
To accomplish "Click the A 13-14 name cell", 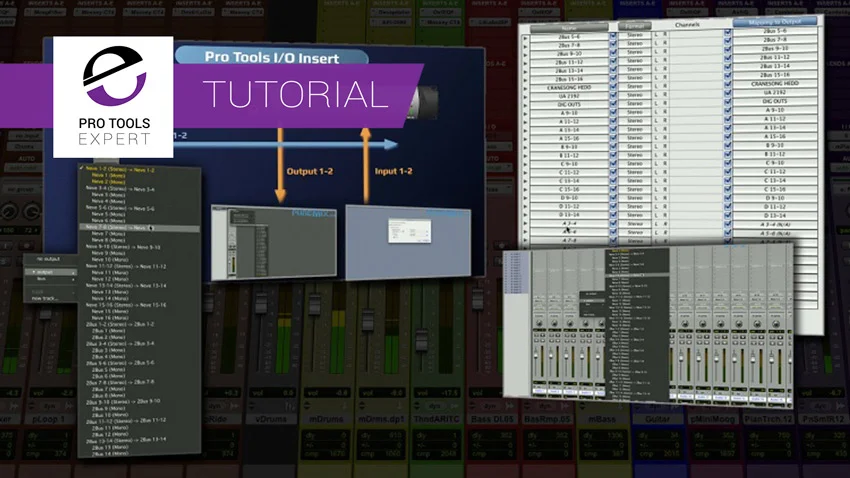I will 569,130.
